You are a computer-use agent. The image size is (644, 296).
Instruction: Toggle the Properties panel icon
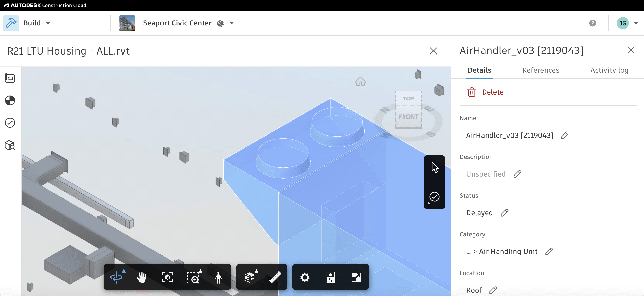330,277
